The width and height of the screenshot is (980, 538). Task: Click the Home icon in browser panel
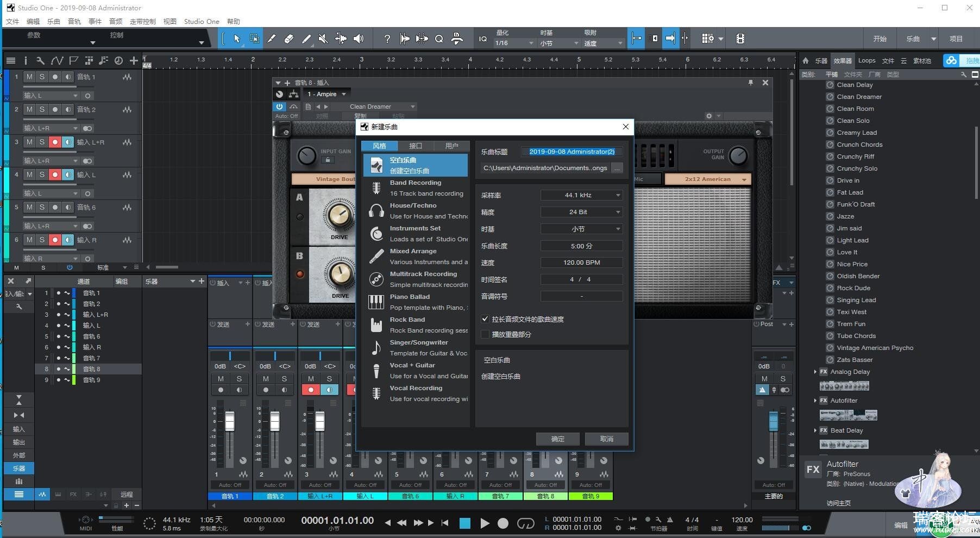[x=806, y=60]
